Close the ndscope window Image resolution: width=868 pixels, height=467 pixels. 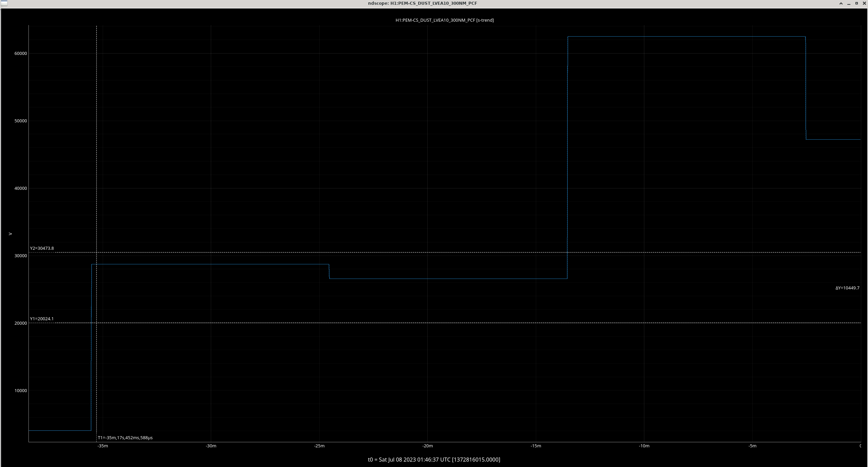[x=864, y=3]
